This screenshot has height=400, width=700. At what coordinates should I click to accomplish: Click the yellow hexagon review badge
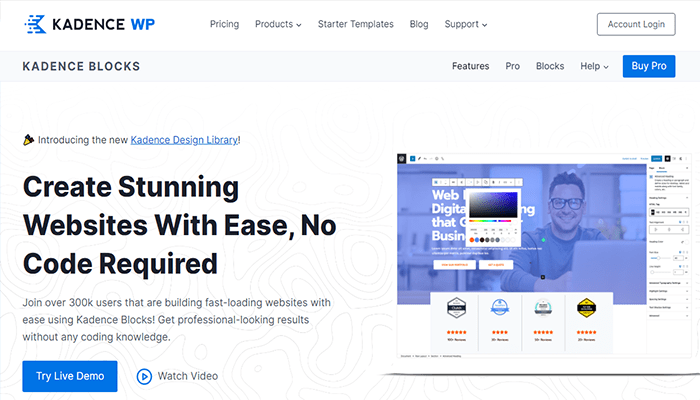(x=587, y=309)
